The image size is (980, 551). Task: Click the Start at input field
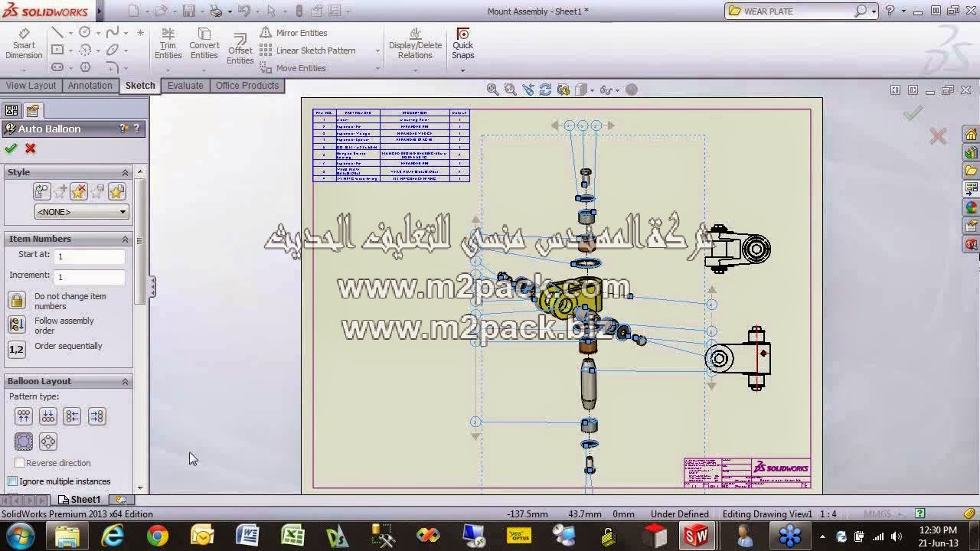90,256
